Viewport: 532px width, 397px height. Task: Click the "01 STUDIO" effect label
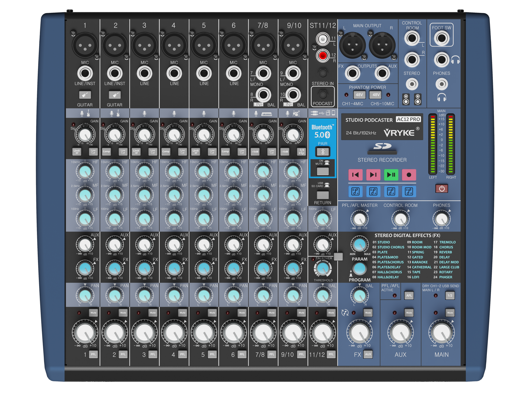381,242
